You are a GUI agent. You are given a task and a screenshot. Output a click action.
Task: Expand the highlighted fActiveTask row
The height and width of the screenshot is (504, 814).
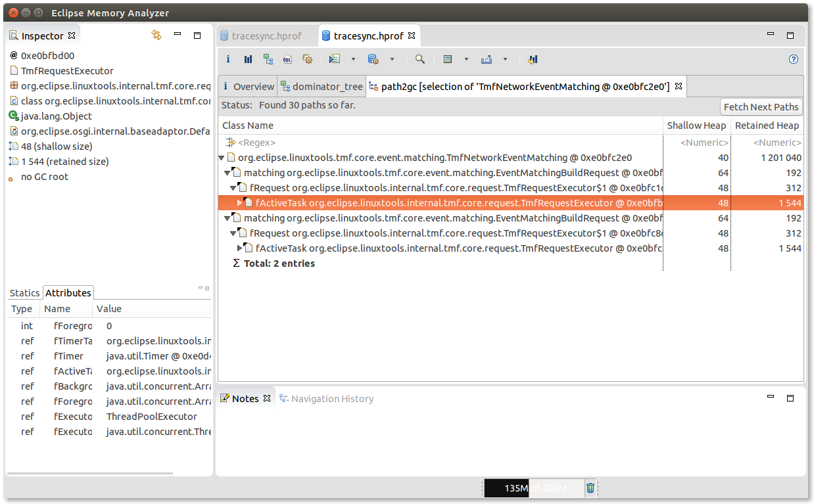[x=240, y=203]
